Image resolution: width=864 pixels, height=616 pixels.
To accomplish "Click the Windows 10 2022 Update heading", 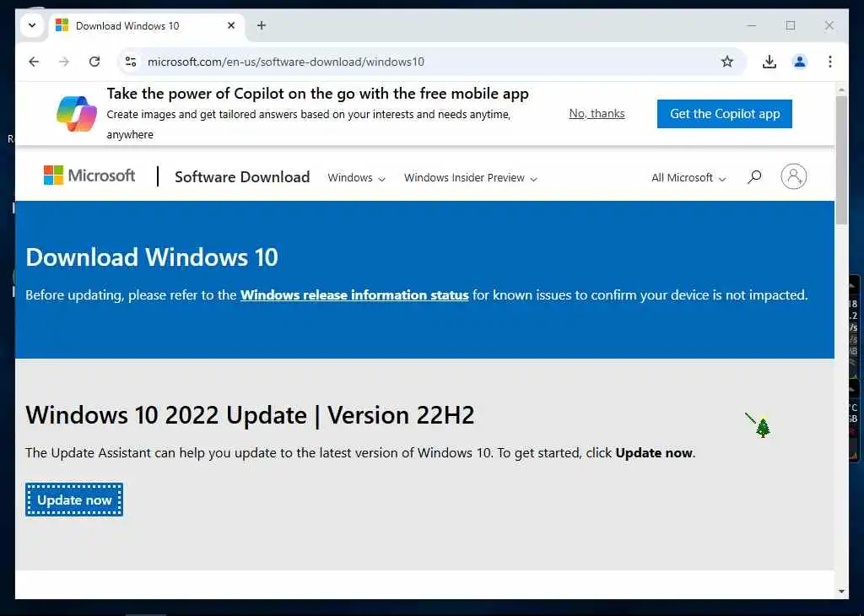I will (x=250, y=415).
